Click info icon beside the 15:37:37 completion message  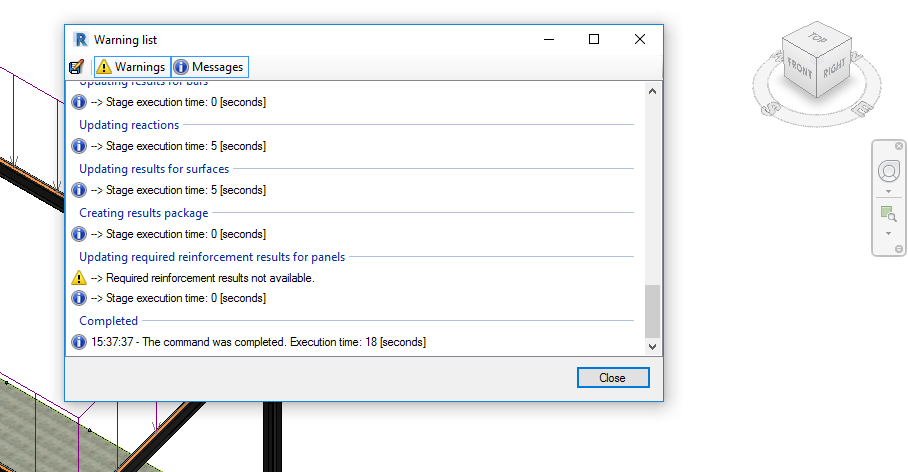point(79,342)
